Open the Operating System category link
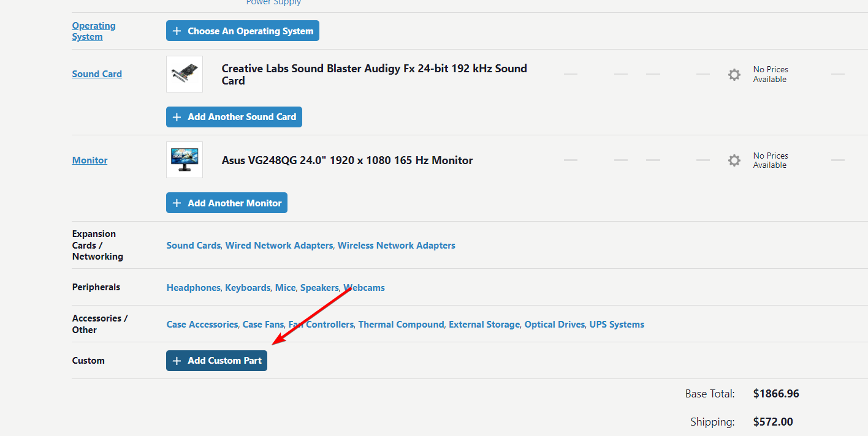The width and height of the screenshot is (868, 436). [93, 31]
